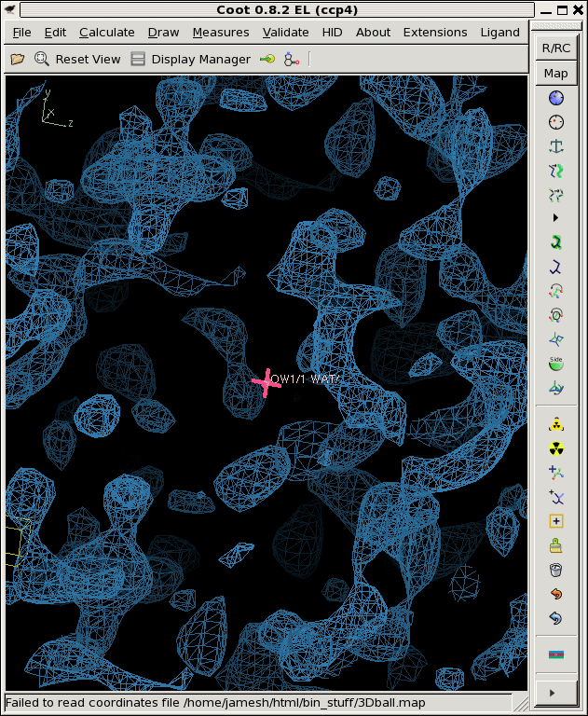Click the Real Space Refine Zone icon
588x716 pixels.
(x=556, y=98)
